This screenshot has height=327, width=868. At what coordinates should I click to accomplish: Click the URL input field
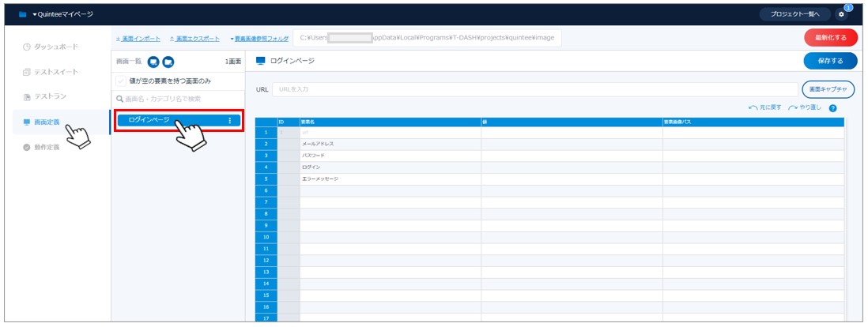(x=534, y=89)
